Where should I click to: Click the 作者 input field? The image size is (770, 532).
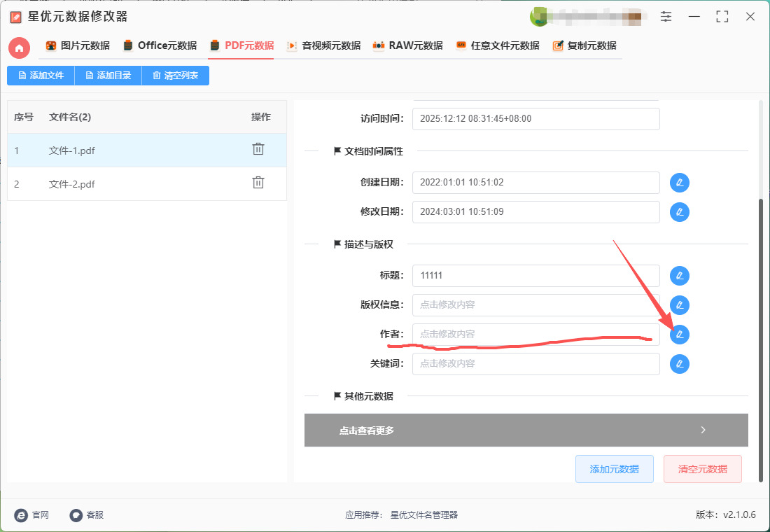(x=535, y=335)
